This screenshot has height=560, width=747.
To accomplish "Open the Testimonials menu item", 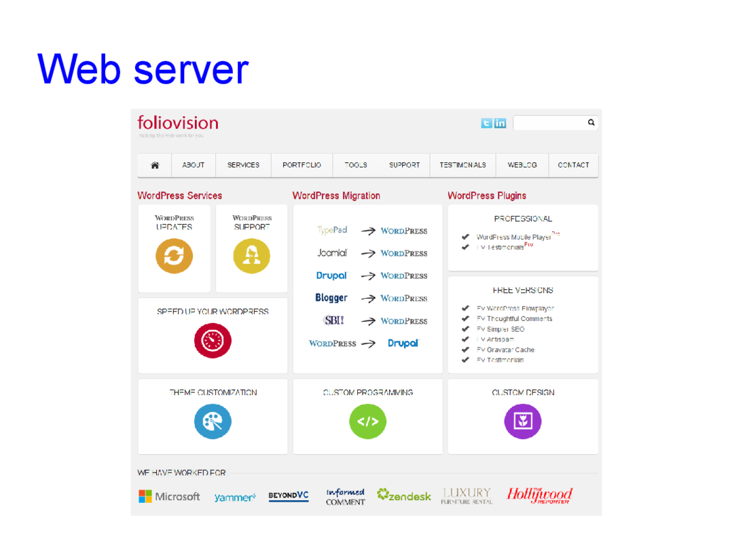I will point(462,165).
